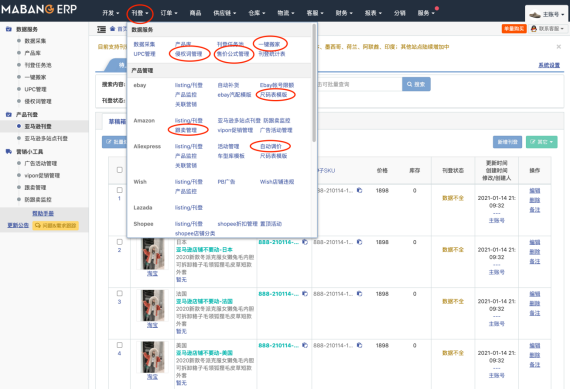Select Wish PB广告 menu entry

click(226, 182)
